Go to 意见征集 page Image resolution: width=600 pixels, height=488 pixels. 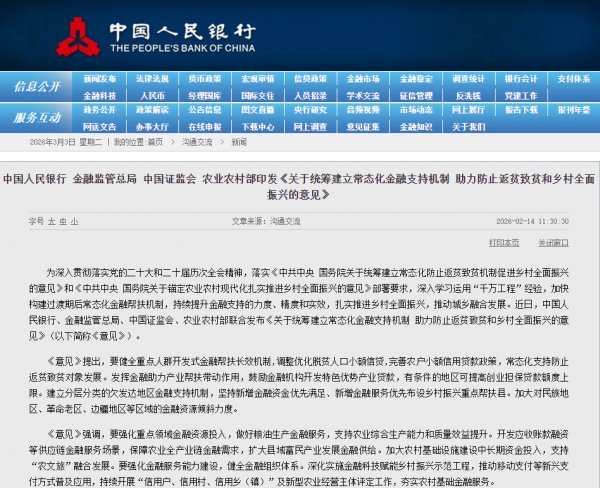pyautogui.click(x=363, y=127)
